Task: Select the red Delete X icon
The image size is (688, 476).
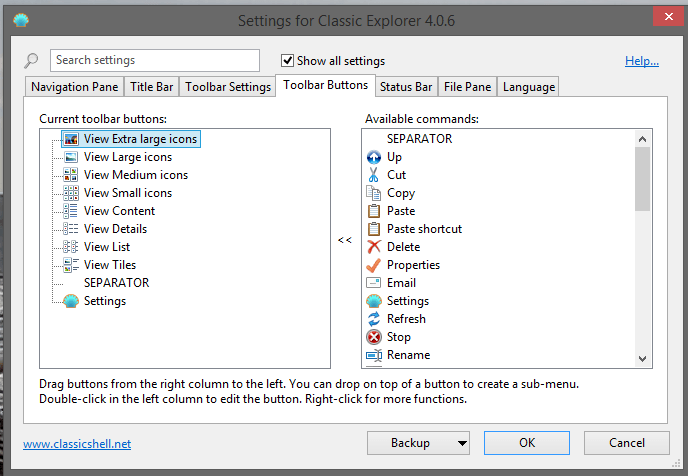Action: (x=374, y=247)
